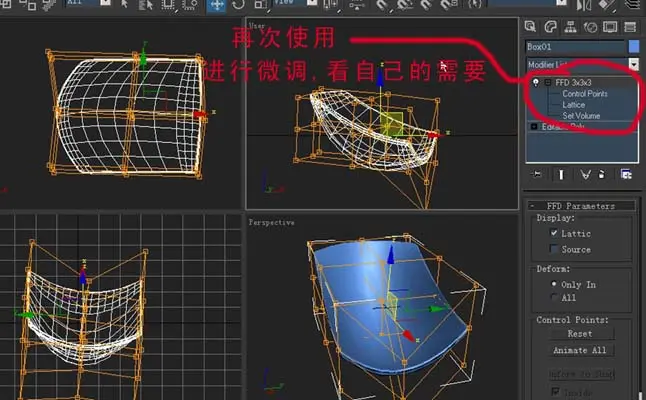Toggle the Lattice display checkbox
The width and height of the screenshot is (646, 400).
pos(554,233)
